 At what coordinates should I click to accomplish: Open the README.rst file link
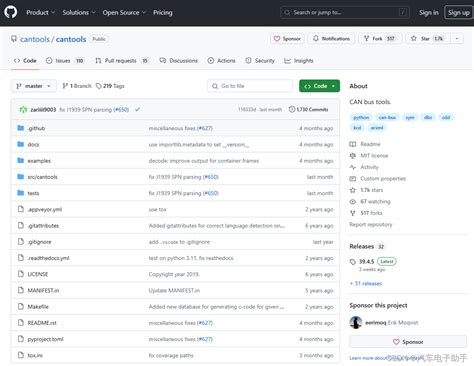point(42,323)
